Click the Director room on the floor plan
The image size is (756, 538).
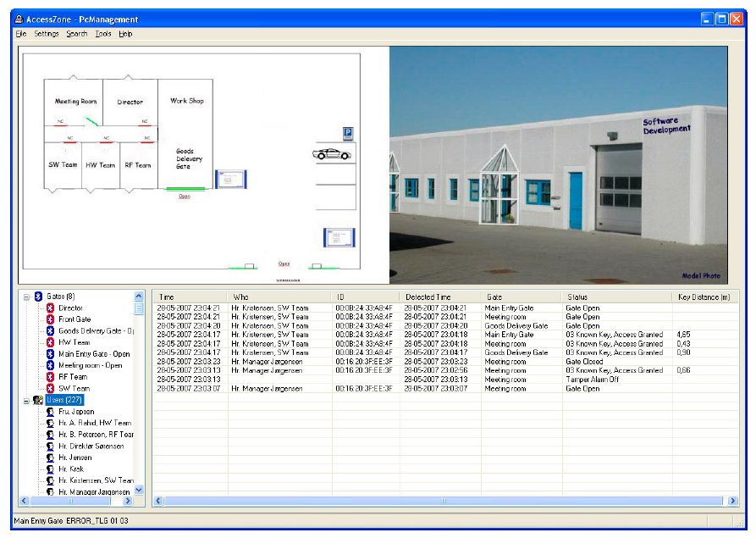pos(130,102)
